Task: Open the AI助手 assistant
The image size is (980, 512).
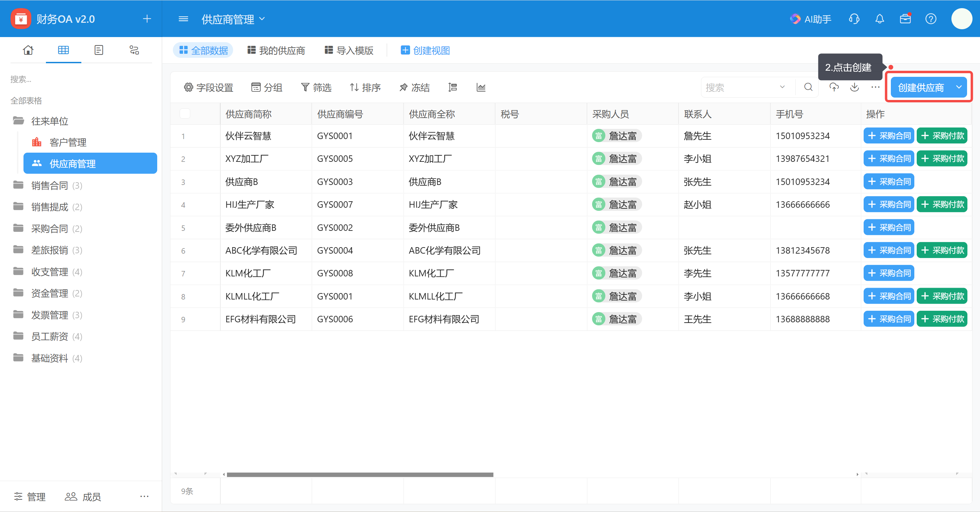Action: coord(811,19)
